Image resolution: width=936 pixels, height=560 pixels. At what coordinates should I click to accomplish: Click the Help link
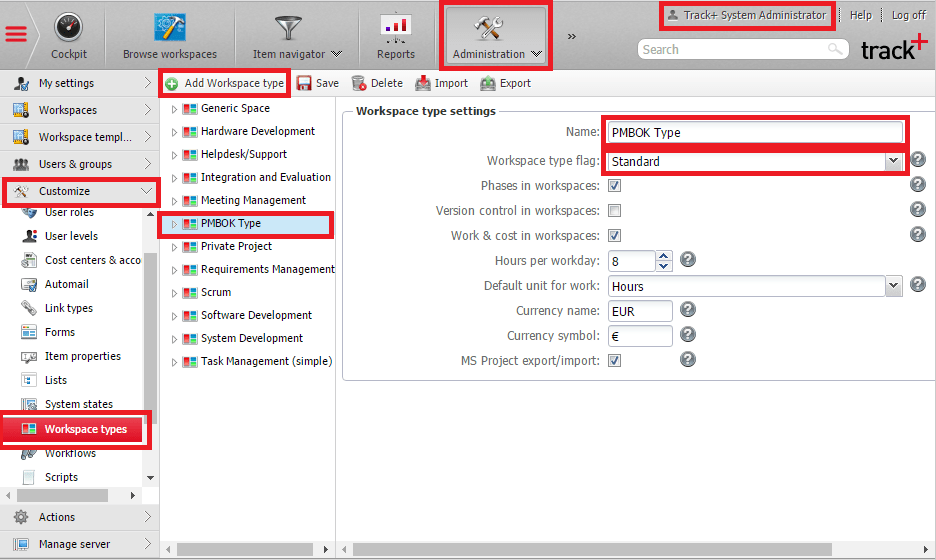861,16
